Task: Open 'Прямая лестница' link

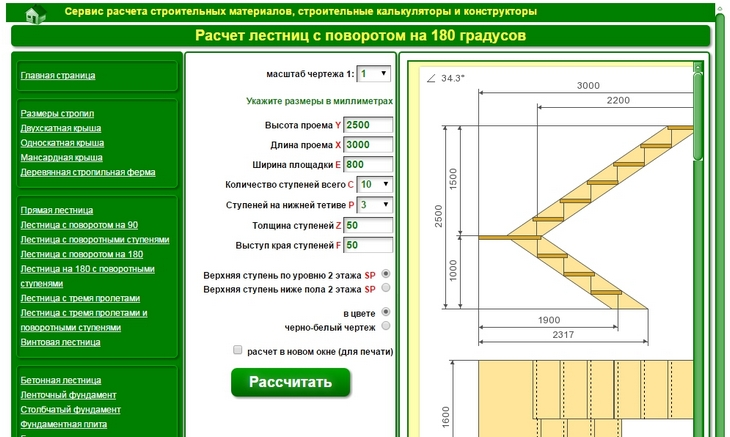Action: 56,210
